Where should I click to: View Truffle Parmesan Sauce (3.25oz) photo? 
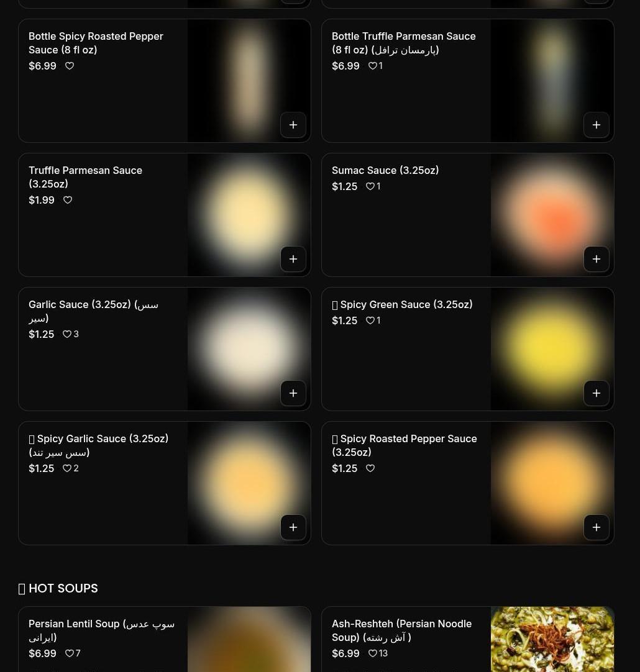(x=249, y=215)
